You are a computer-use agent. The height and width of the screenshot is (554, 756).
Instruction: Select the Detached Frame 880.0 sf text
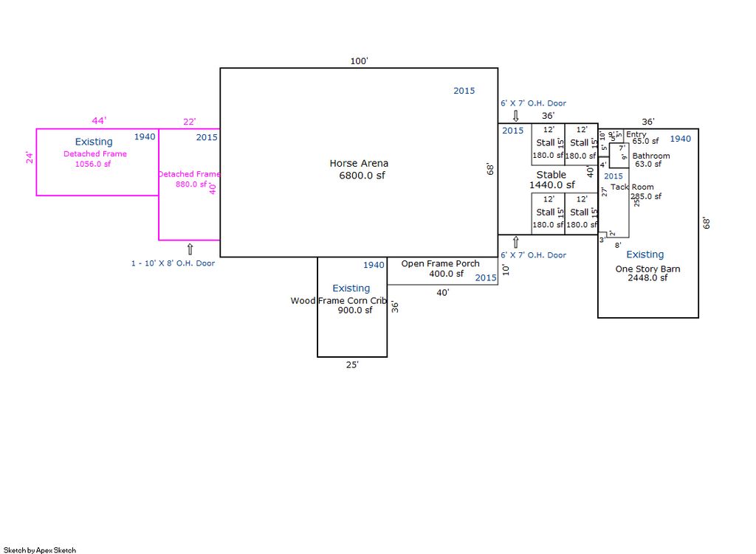point(189,179)
